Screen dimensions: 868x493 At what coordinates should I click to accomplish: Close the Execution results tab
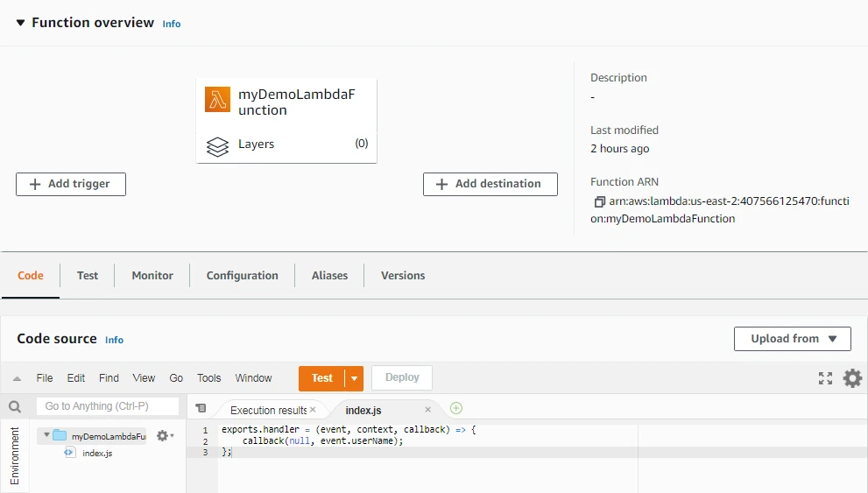(313, 409)
